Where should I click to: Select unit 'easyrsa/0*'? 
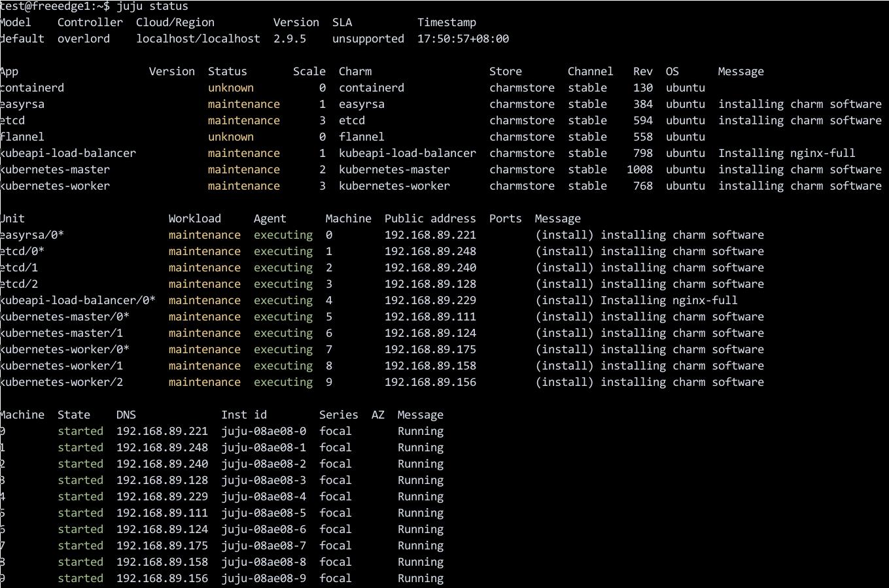tap(32, 235)
